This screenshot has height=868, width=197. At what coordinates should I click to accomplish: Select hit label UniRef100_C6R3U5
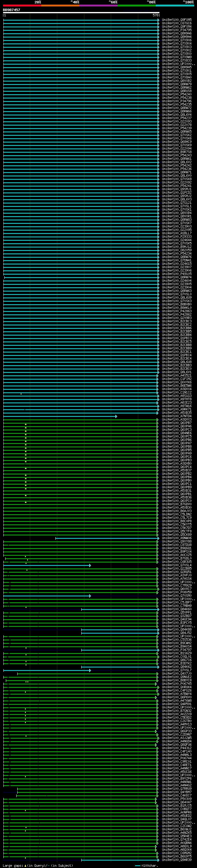177,562
